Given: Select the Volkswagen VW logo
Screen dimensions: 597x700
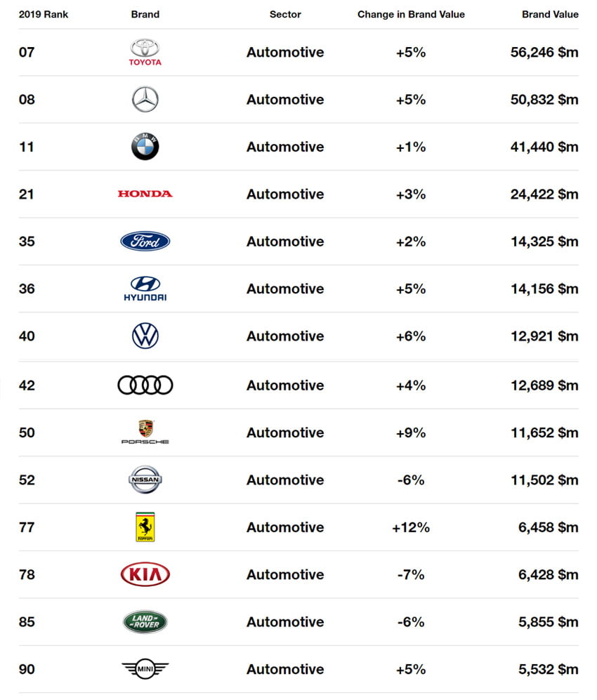Looking at the screenshot, I should [145, 336].
